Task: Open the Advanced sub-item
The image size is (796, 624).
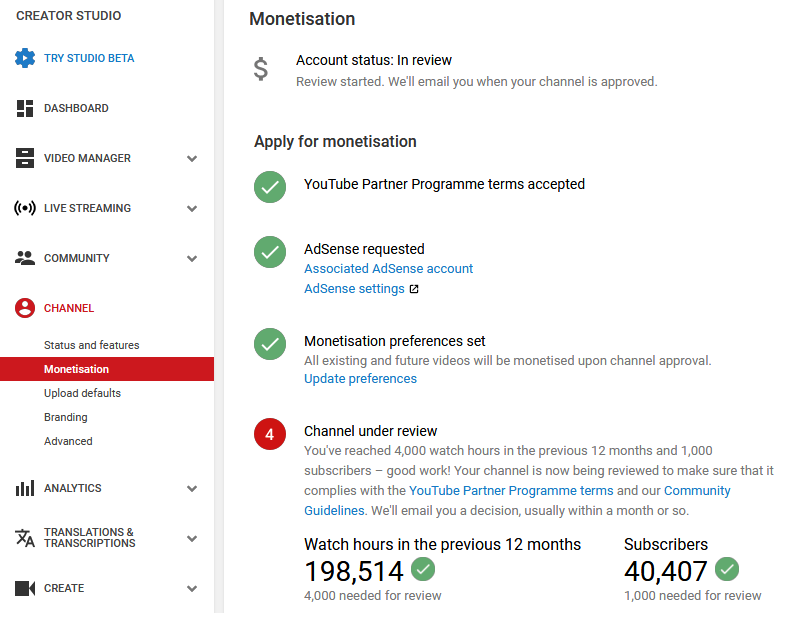Action: [68, 442]
